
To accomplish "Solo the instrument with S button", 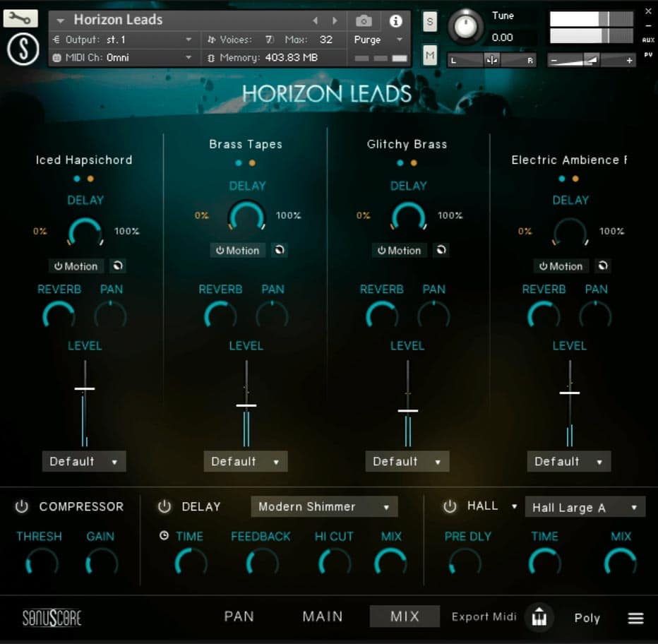I will point(430,22).
